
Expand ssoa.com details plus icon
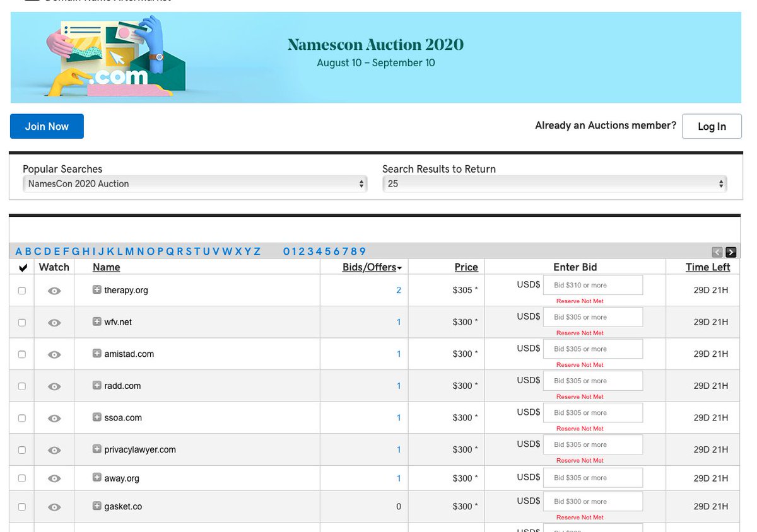97,417
